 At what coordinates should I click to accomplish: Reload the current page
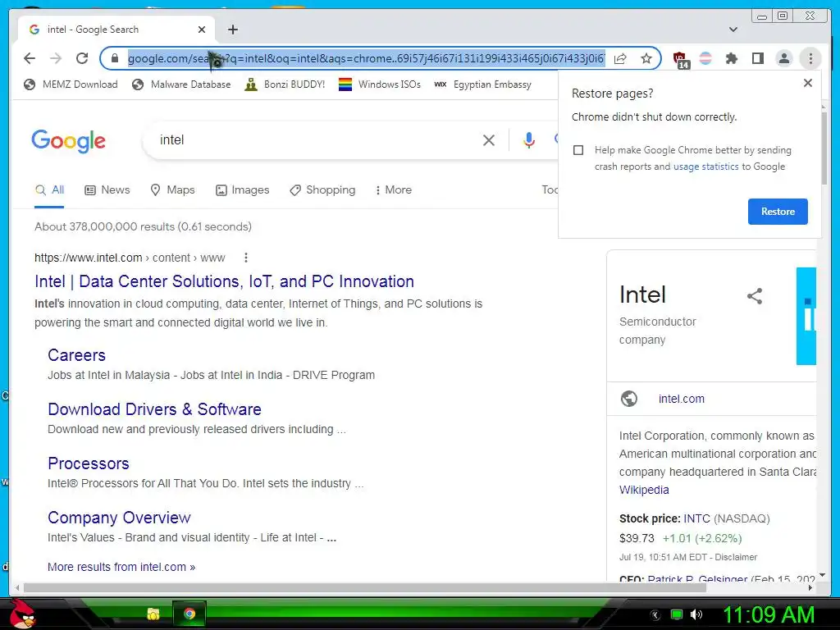pos(82,58)
